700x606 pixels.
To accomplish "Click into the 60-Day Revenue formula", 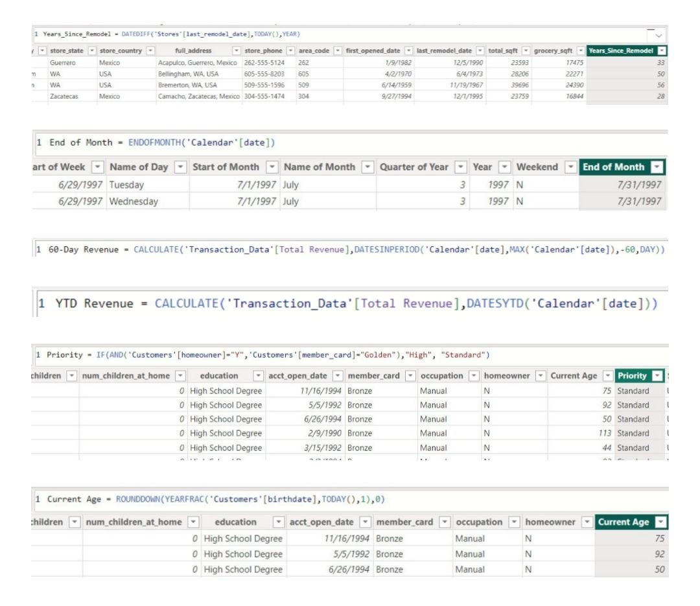I will [x=350, y=250].
